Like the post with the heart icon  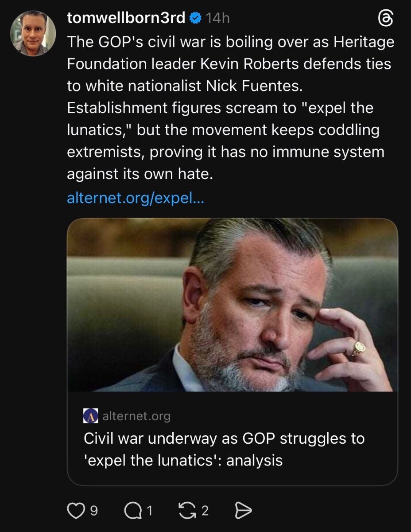pyautogui.click(x=75, y=511)
